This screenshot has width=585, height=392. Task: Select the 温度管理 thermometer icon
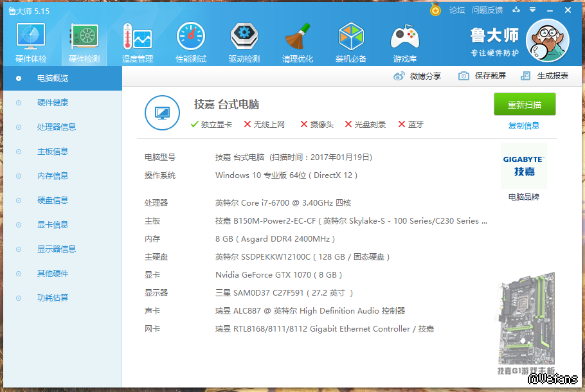[x=137, y=39]
